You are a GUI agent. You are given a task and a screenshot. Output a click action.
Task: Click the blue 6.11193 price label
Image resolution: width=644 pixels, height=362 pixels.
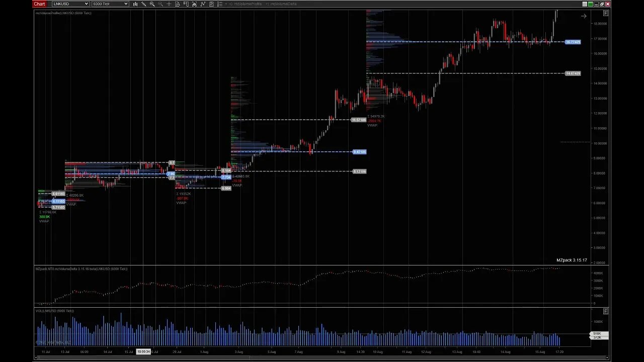tap(57, 202)
